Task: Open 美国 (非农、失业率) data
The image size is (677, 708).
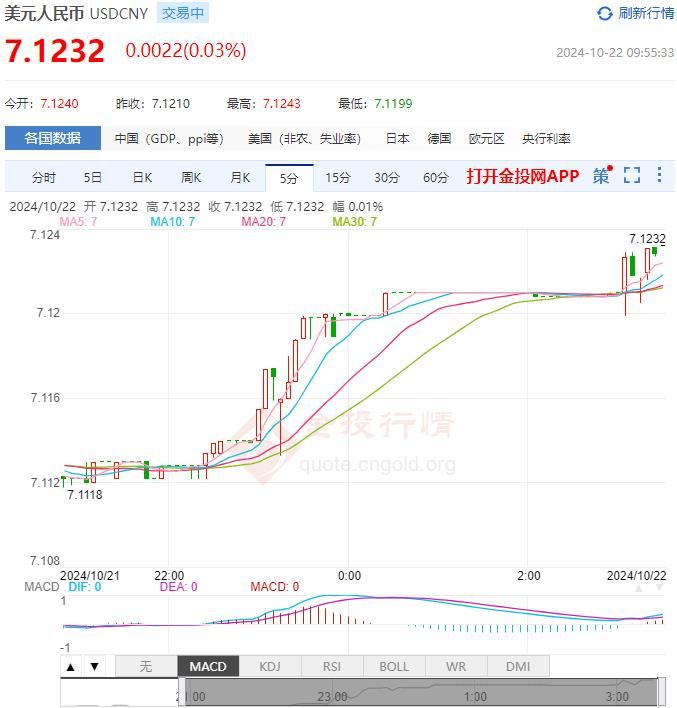Action: pyautogui.click(x=304, y=139)
